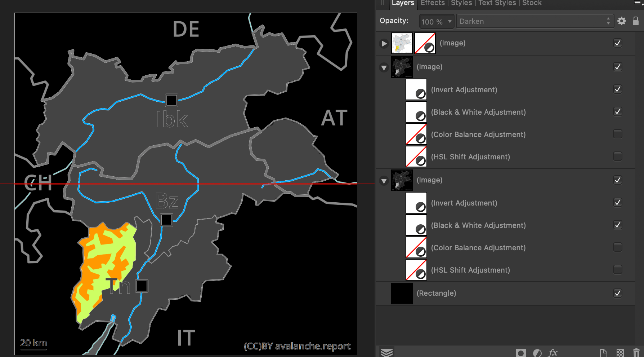
Task: Hide the top Image layer with its checkbox
Action: click(618, 43)
